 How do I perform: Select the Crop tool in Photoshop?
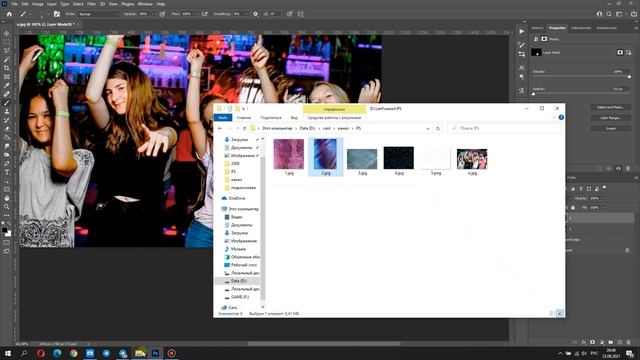coord(7,68)
